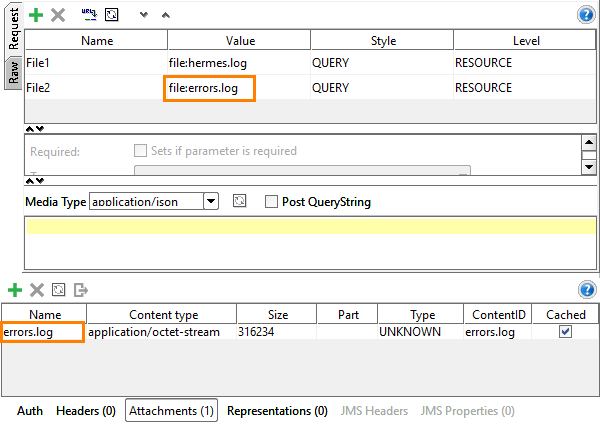Add a new attachment with green plus
Screen dimensions: 600x424
click(x=15, y=290)
